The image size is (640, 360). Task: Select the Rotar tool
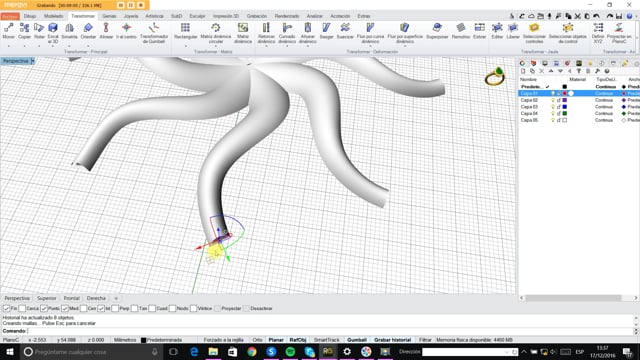tap(39, 31)
